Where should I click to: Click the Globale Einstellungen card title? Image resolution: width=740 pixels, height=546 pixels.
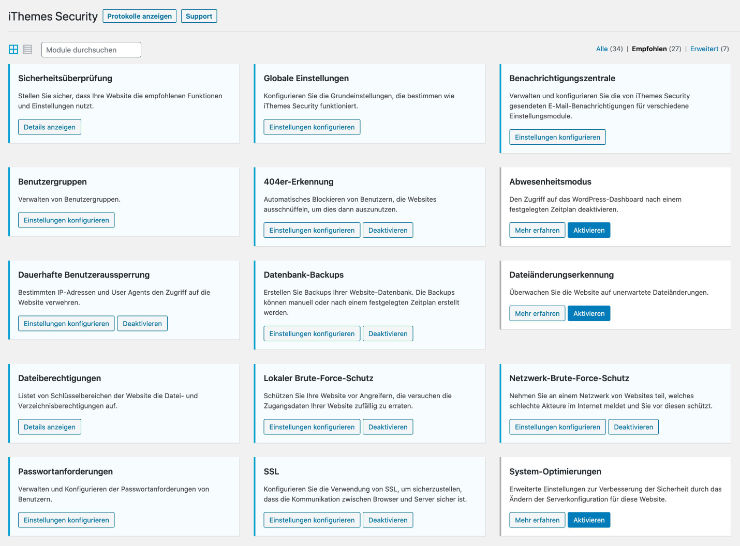coord(306,78)
